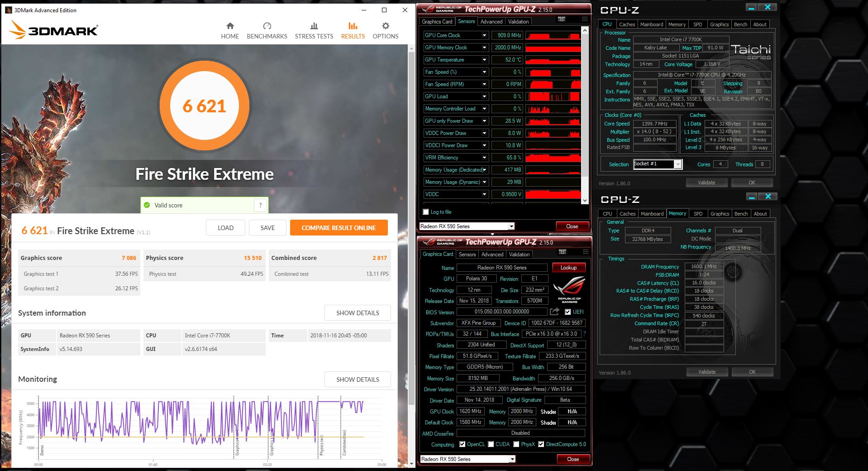Screen dimensions: 868x471
Task: Expand the GPU Load sensor dropdown
Action: (x=484, y=96)
